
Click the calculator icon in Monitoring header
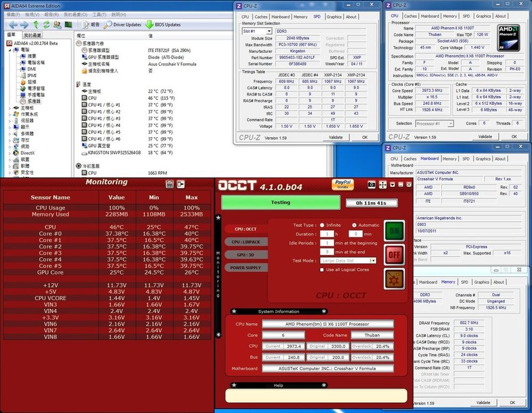(170, 184)
